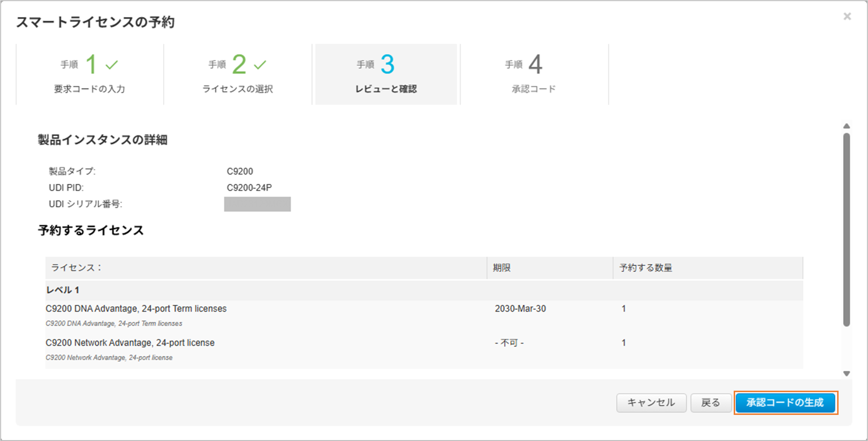Screen dimensions: 868x441
Task: Go to the 要求コードの入力 step
Action: coord(90,75)
